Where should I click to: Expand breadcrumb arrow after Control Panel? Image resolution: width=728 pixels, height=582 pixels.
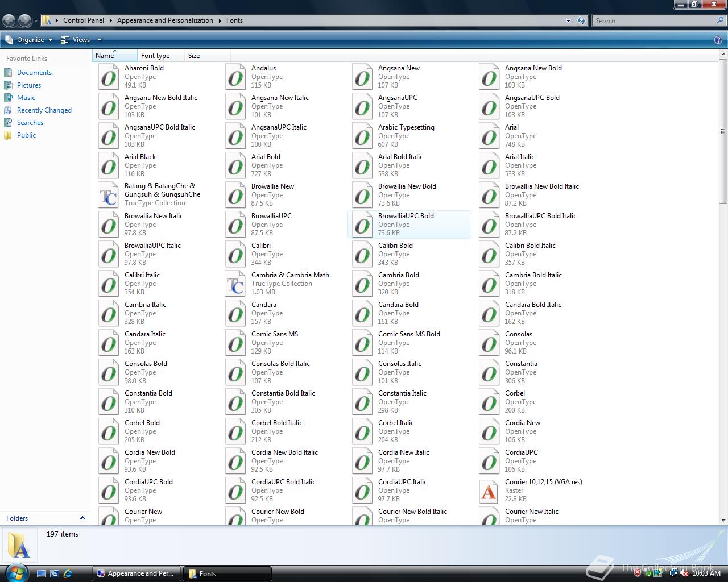tap(110, 20)
